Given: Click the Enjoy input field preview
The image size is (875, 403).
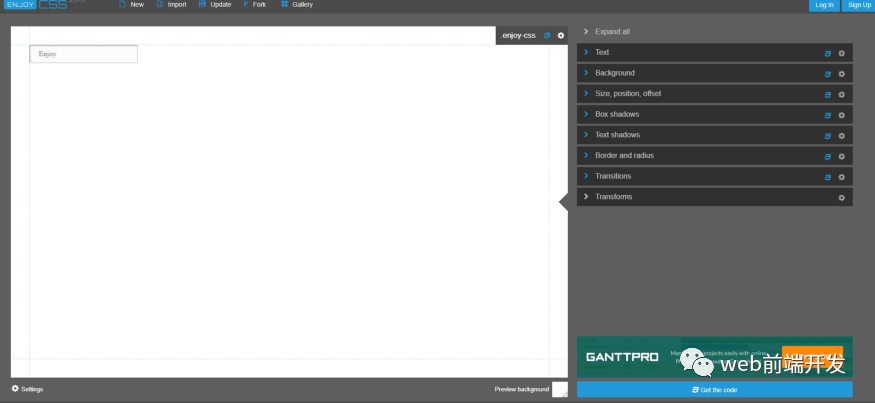Looking at the screenshot, I should (84, 54).
